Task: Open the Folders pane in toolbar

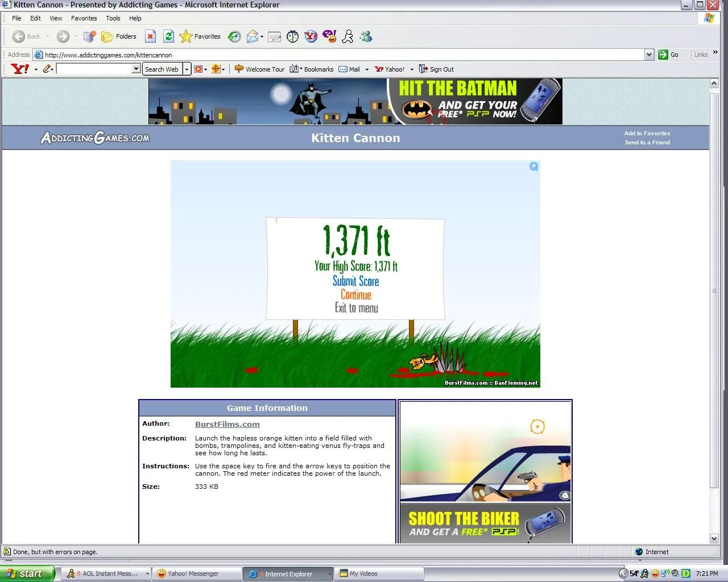Action: point(119,36)
